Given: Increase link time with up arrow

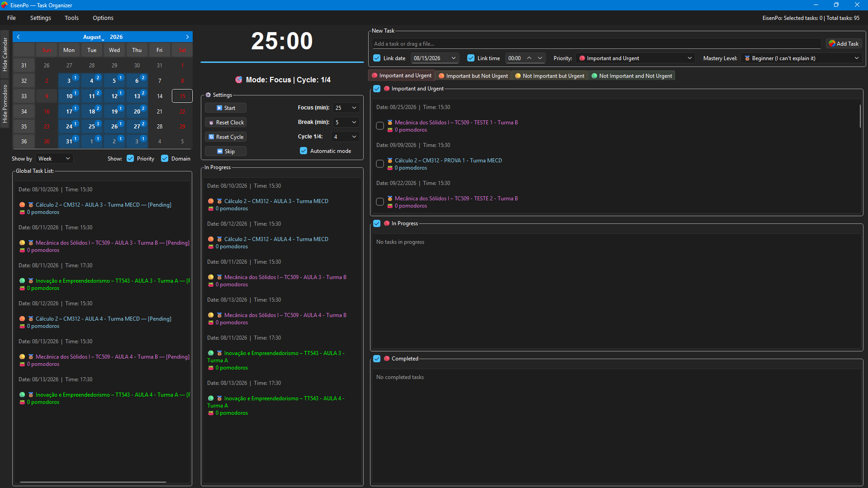Looking at the screenshot, I should pyautogui.click(x=529, y=58).
